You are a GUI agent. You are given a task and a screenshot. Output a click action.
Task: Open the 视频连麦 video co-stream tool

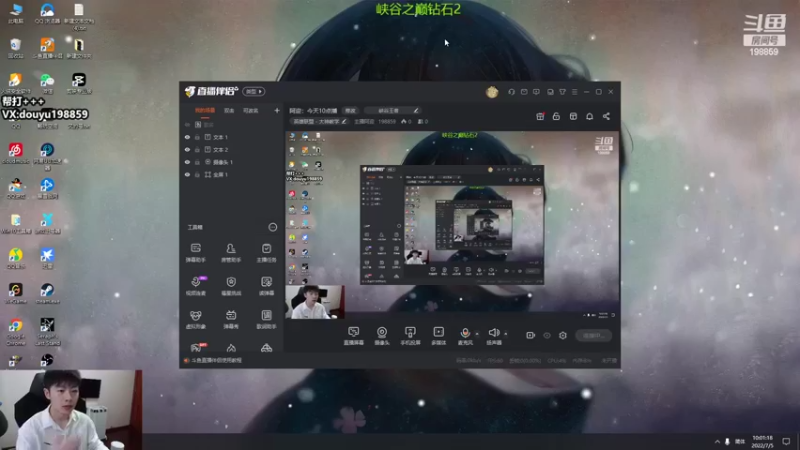point(195,286)
